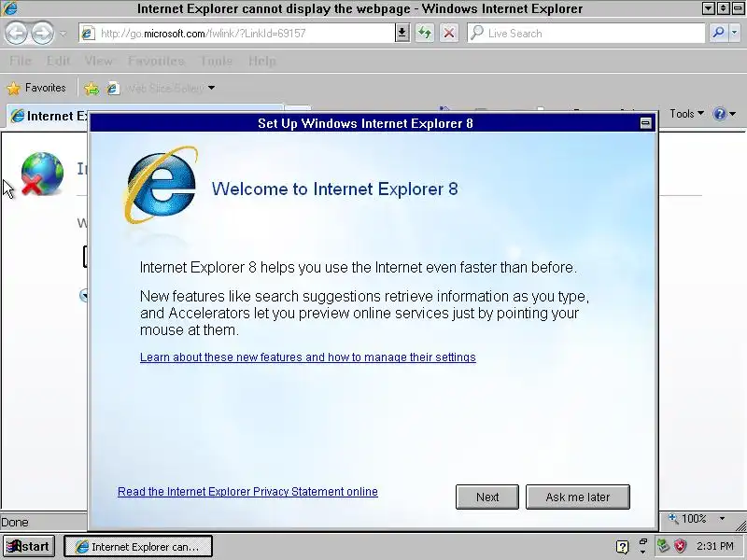Click the red X Stop button

tap(449, 33)
